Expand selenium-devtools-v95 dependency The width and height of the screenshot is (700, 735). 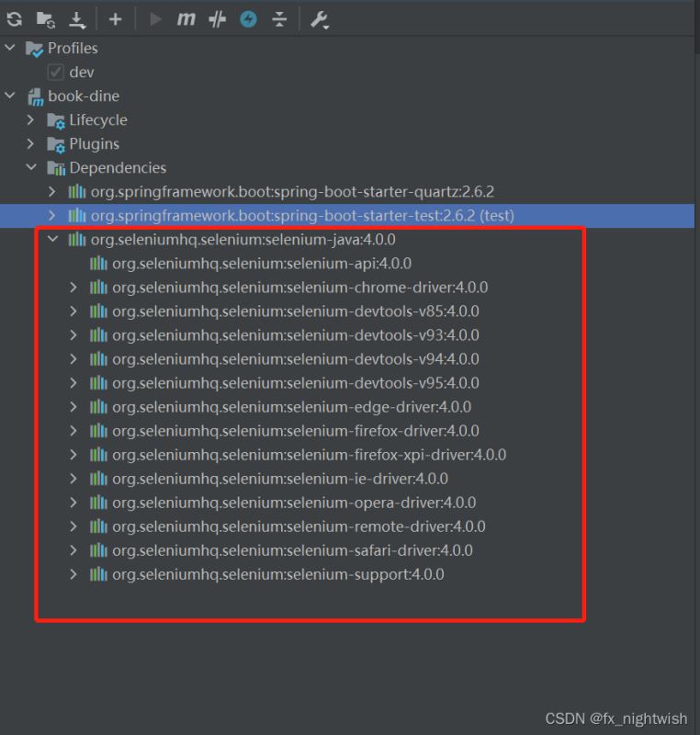click(x=73, y=383)
